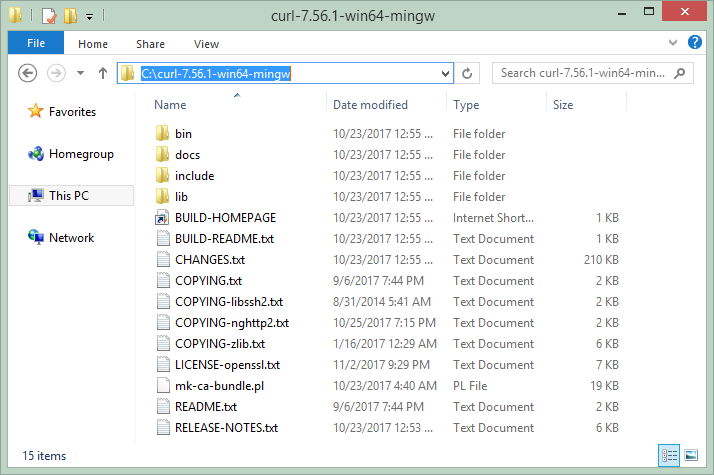Select the lib folder icon
The width and height of the screenshot is (714, 475).
tap(162, 196)
